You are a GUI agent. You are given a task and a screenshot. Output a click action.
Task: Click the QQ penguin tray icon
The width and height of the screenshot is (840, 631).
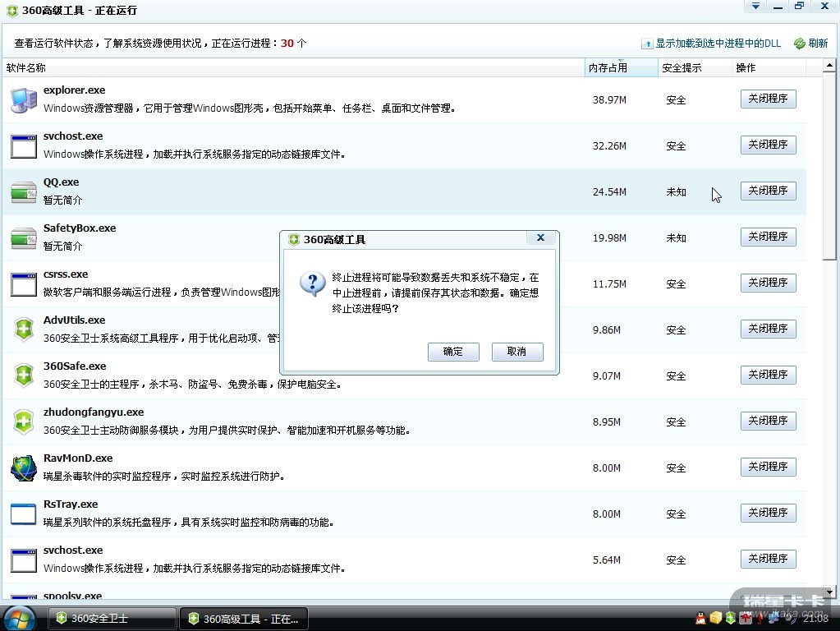(x=700, y=617)
